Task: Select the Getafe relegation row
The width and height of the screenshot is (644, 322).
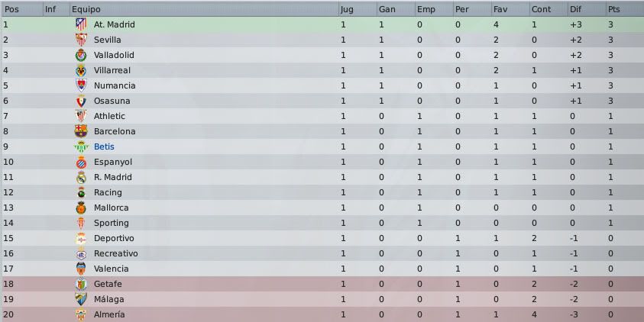Action: (322, 284)
